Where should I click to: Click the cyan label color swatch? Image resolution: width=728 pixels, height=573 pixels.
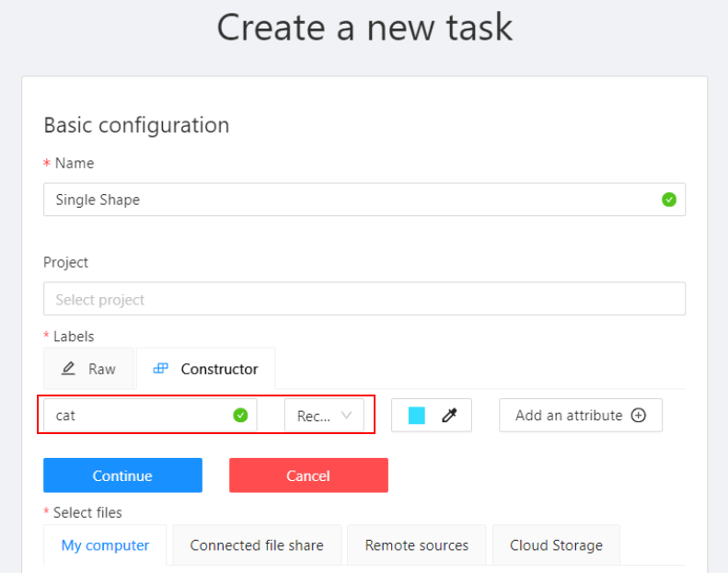coord(417,415)
